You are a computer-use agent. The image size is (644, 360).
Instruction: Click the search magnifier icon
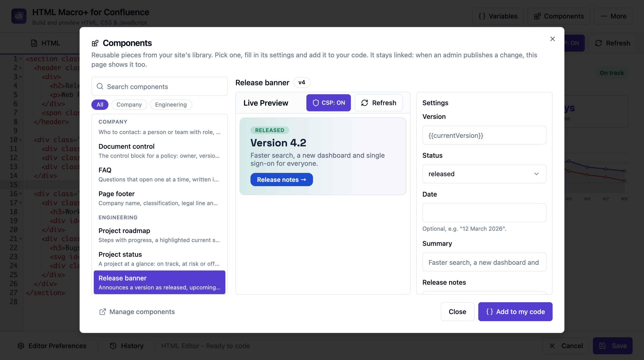point(100,86)
